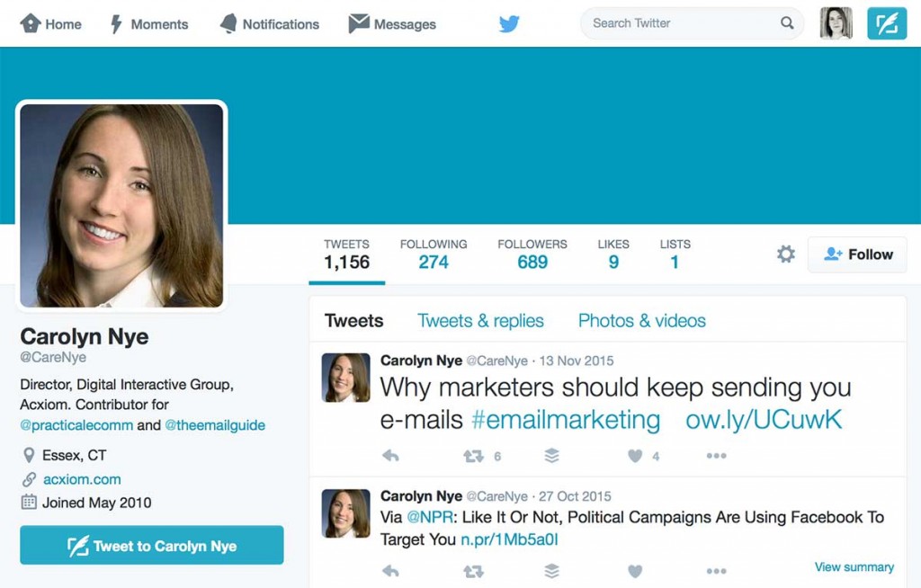Open Carolyn Nye's large profile photo
This screenshot has height=588, width=921.
[x=121, y=206]
